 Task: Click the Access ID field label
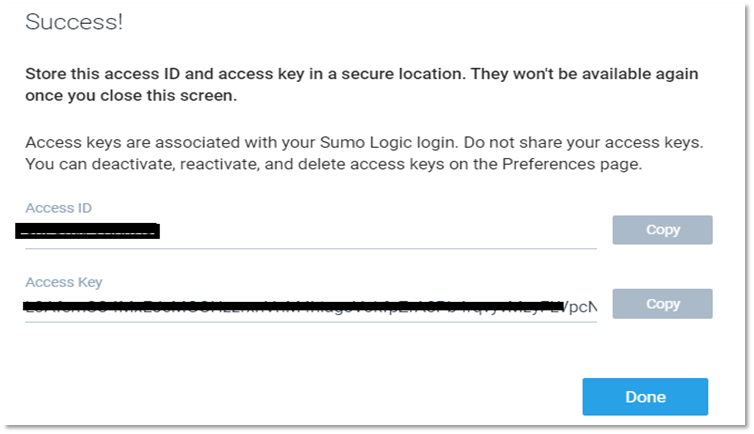coord(58,208)
